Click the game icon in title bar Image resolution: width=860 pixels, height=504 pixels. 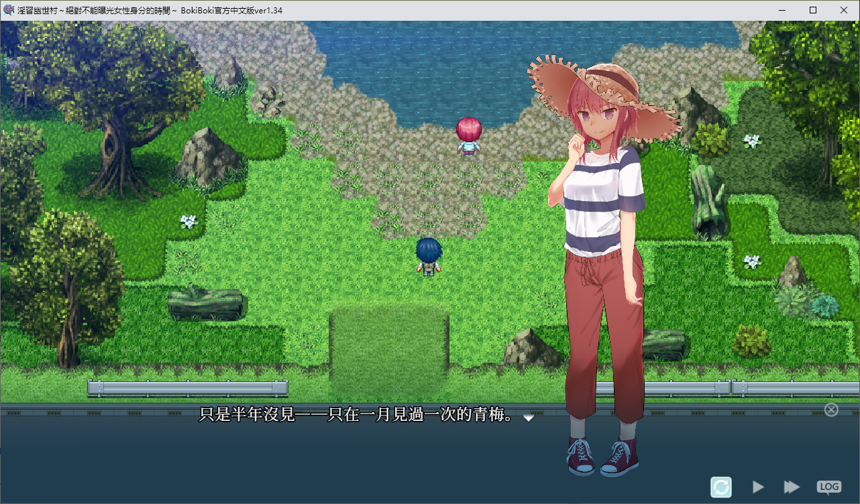(9, 10)
